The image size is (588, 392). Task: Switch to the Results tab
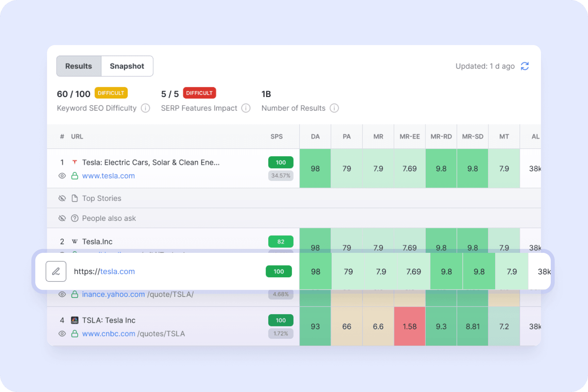click(x=79, y=66)
